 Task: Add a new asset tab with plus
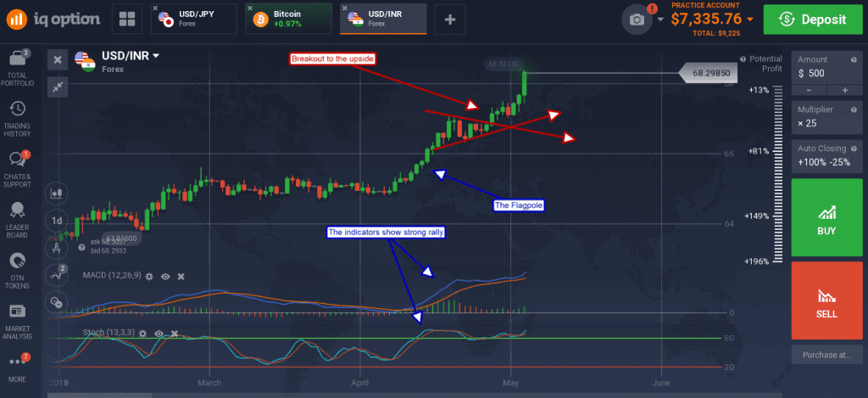tap(450, 20)
